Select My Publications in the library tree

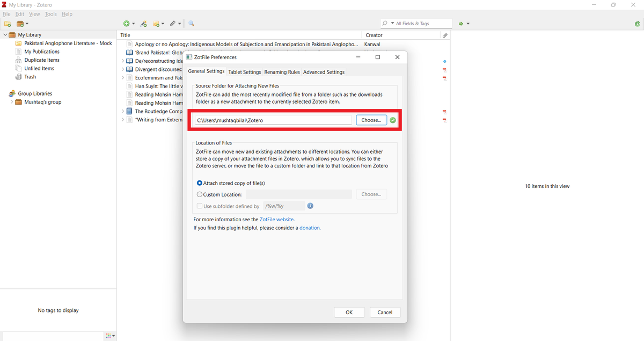(x=42, y=52)
